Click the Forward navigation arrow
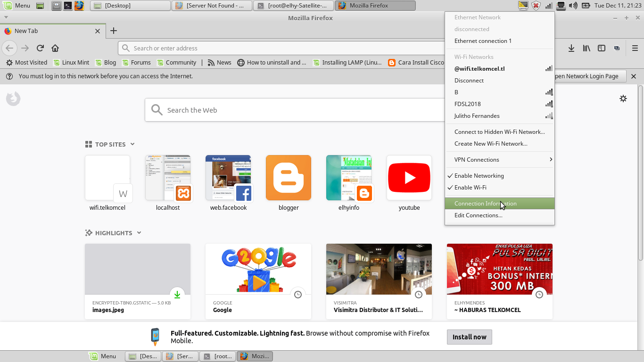This screenshot has height=362, width=644. tap(25, 48)
